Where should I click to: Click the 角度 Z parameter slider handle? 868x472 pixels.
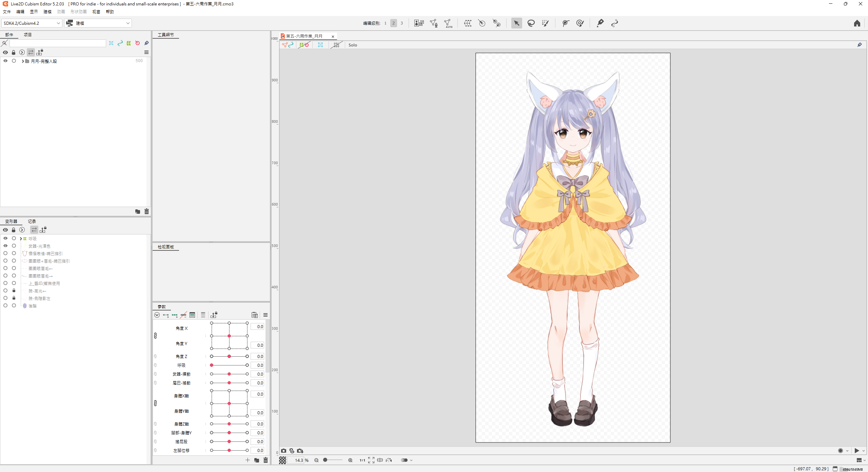[229, 356]
